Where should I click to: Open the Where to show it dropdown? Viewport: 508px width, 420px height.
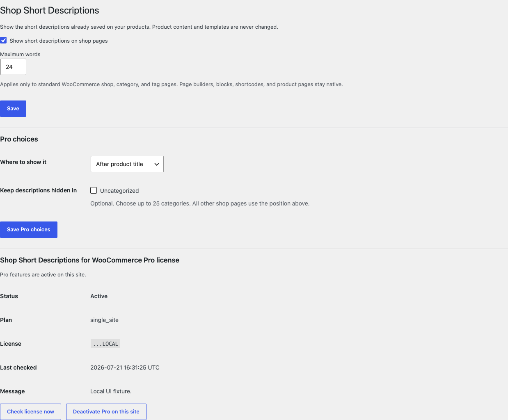click(x=127, y=164)
